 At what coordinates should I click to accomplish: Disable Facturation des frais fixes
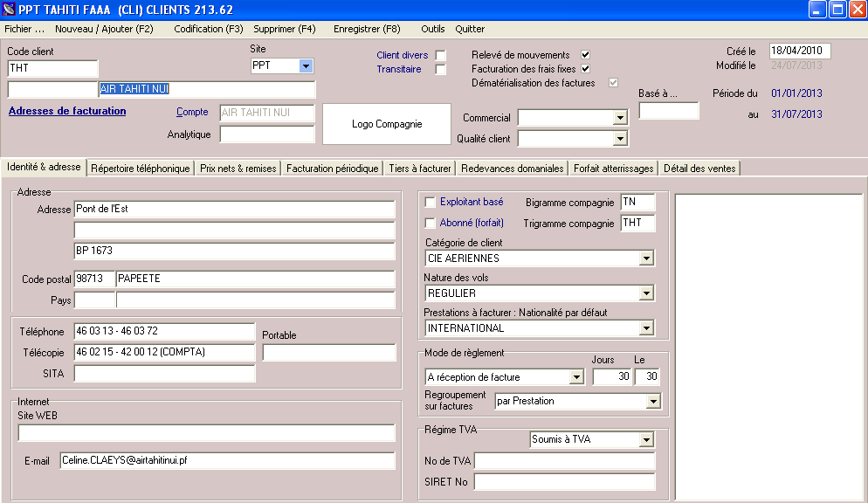click(x=585, y=69)
